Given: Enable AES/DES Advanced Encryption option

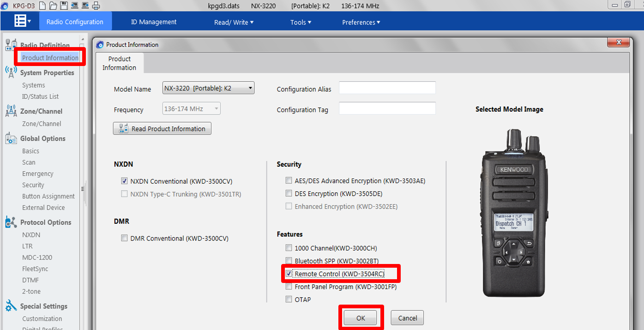Looking at the screenshot, I should (x=289, y=181).
